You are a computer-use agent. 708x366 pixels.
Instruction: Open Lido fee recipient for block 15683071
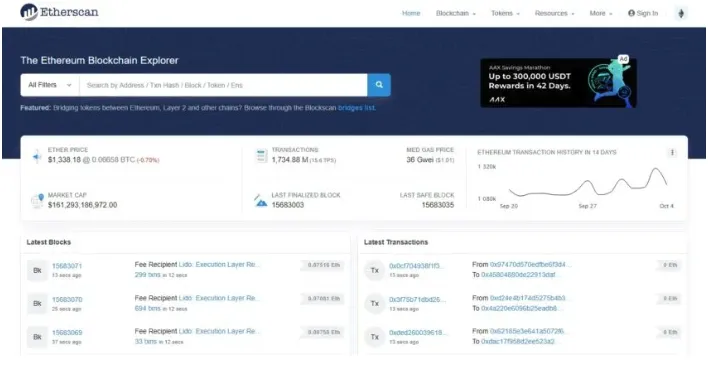pos(220,264)
